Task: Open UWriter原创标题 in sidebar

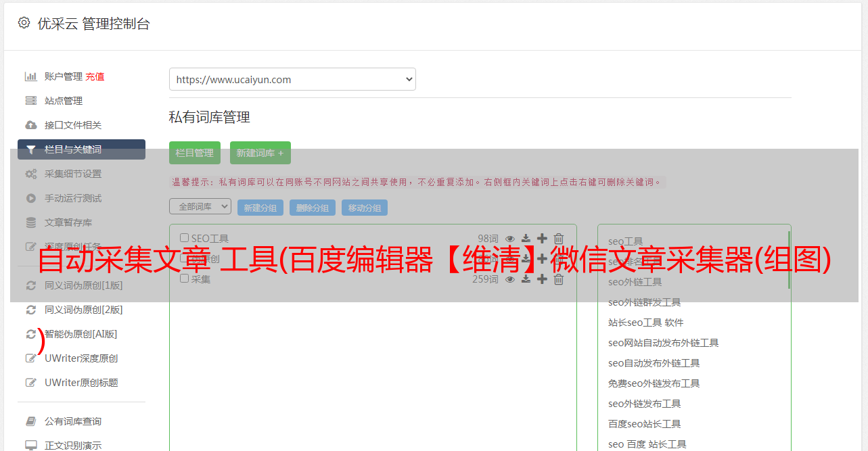Action: click(x=81, y=383)
